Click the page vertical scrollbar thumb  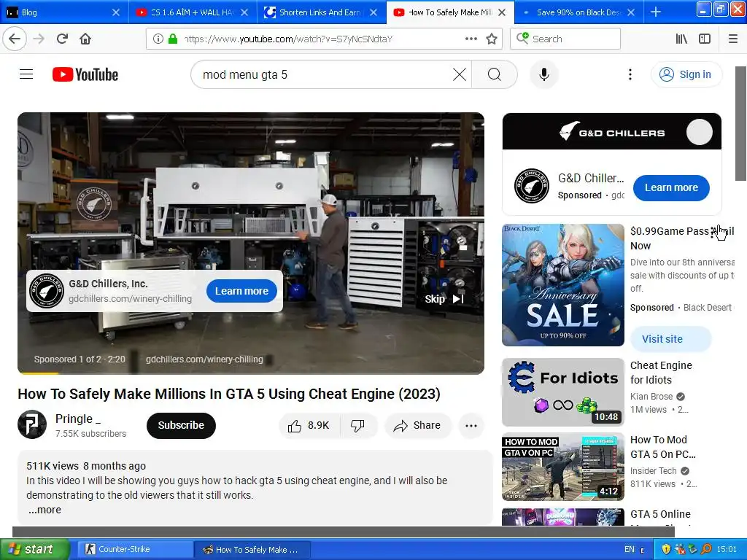pyautogui.click(x=740, y=124)
